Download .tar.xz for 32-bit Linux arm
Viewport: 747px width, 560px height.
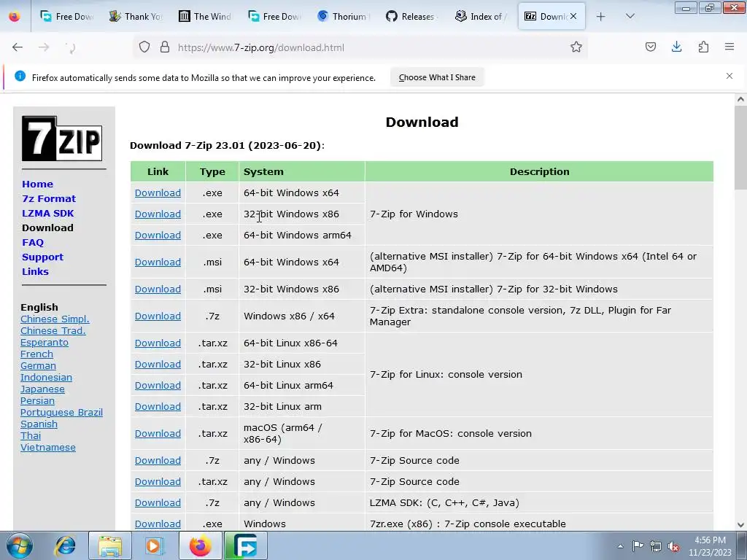click(x=158, y=407)
